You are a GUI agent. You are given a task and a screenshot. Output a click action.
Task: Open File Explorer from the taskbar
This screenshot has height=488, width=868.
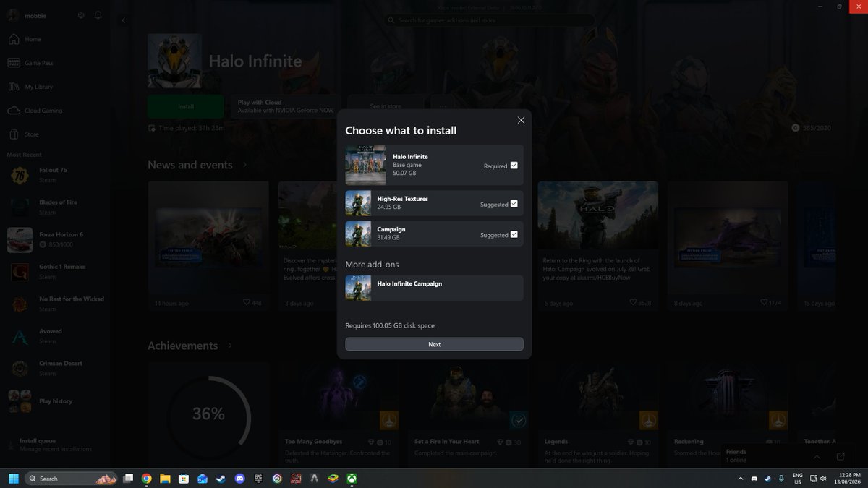165,479
